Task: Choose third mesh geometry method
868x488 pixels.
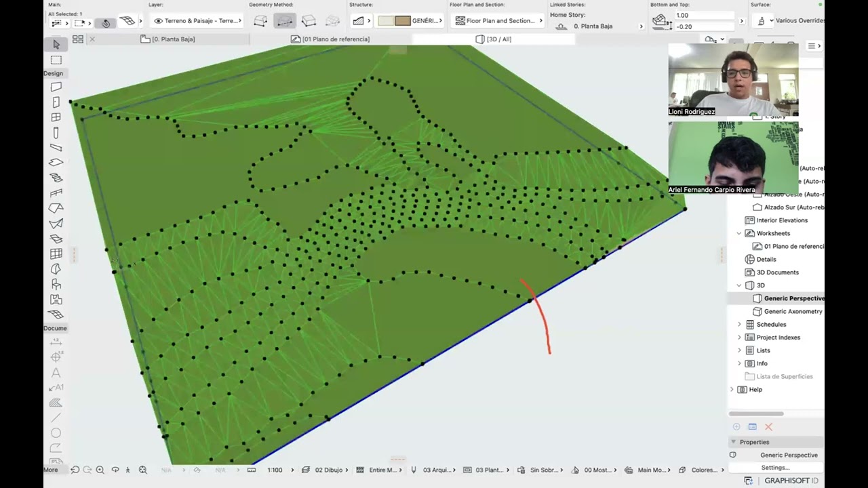Action: pos(309,21)
